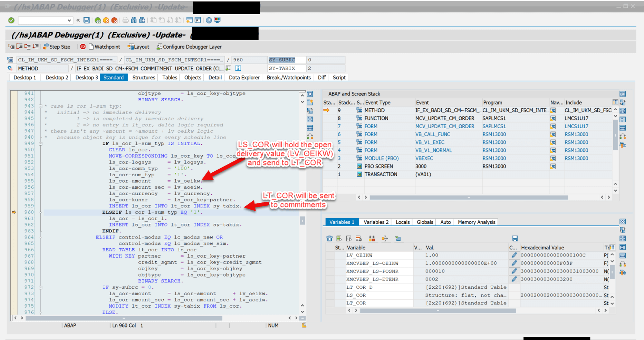
Task: Click the pencil icon to change LV_OEIKW value
Action: pyautogui.click(x=514, y=255)
